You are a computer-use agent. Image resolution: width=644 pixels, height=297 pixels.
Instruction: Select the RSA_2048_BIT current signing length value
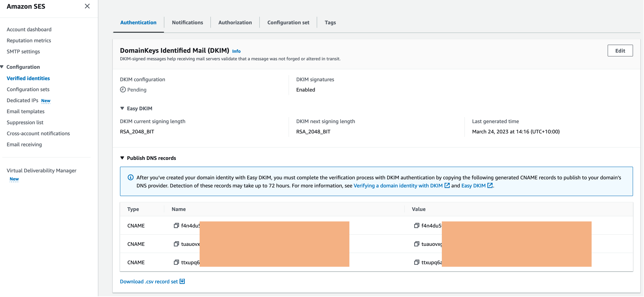[137, 132]
